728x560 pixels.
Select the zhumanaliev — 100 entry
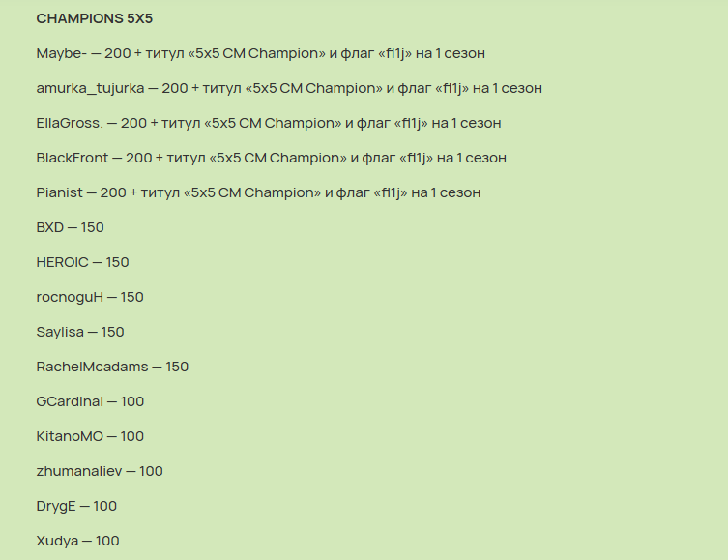(100, 471)
